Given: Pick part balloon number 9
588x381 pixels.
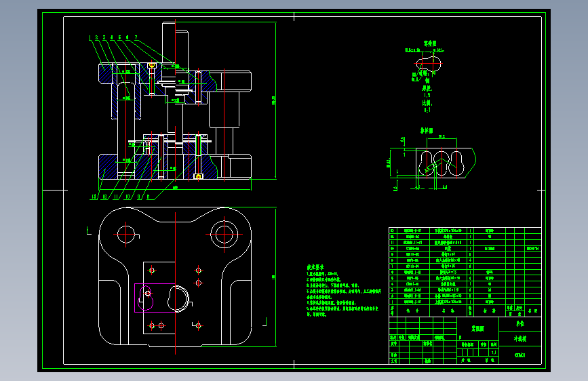Looking at the screenshot, I should click(139, 197).
